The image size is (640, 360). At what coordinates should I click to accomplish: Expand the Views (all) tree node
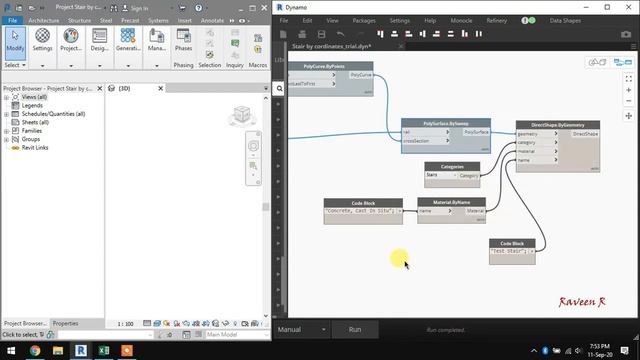7,97
